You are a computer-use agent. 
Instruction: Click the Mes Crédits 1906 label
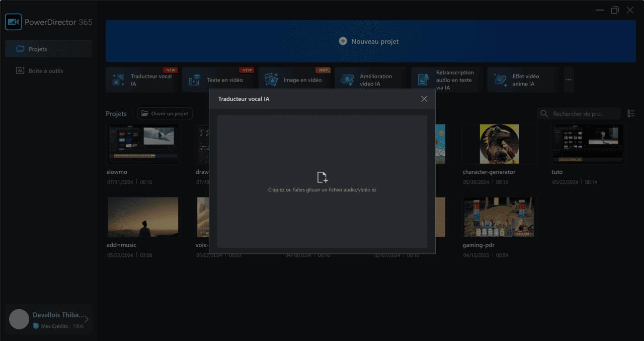pyautogui.click(x=62, y=326)
